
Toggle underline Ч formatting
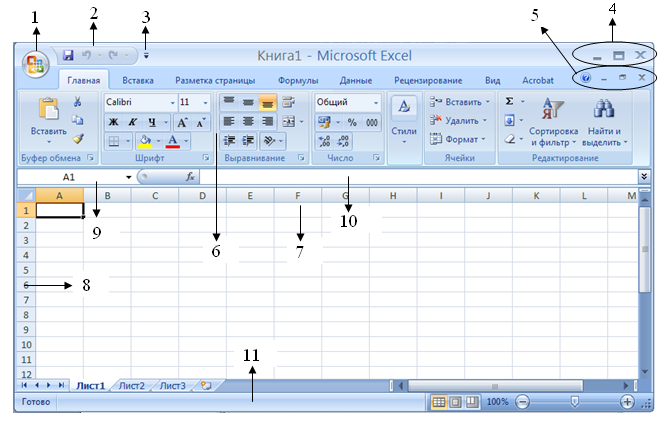pyautogui.click(x=152, y=122)
